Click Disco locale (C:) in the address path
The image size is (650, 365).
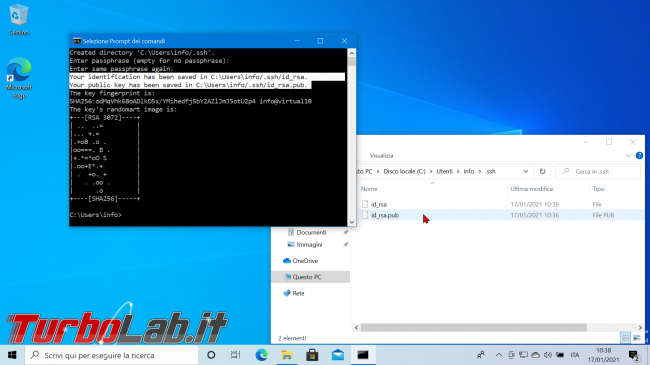click(404, 171)
